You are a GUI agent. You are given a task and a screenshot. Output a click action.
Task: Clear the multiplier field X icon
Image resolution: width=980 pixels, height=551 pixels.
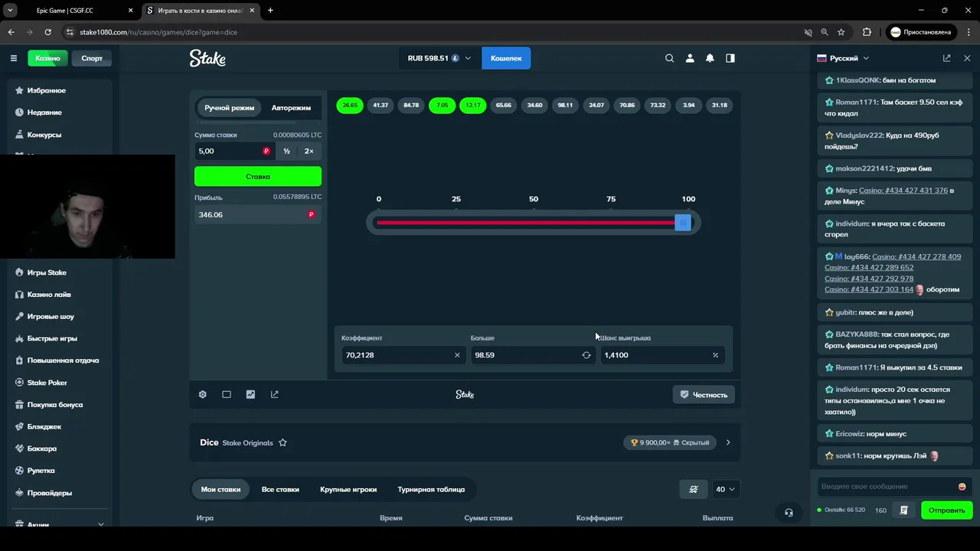(x=457, y=355)
